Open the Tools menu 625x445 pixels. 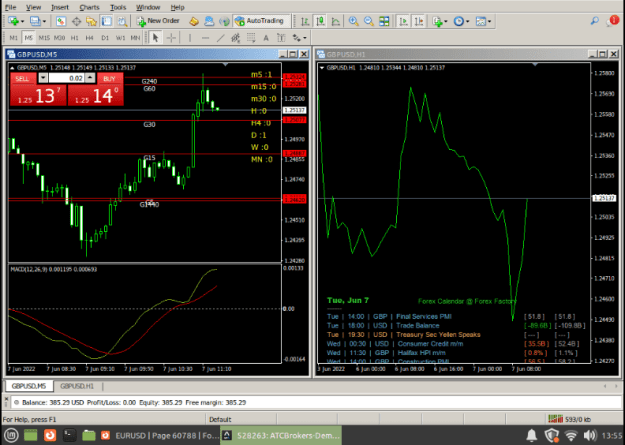coord(118,7)
